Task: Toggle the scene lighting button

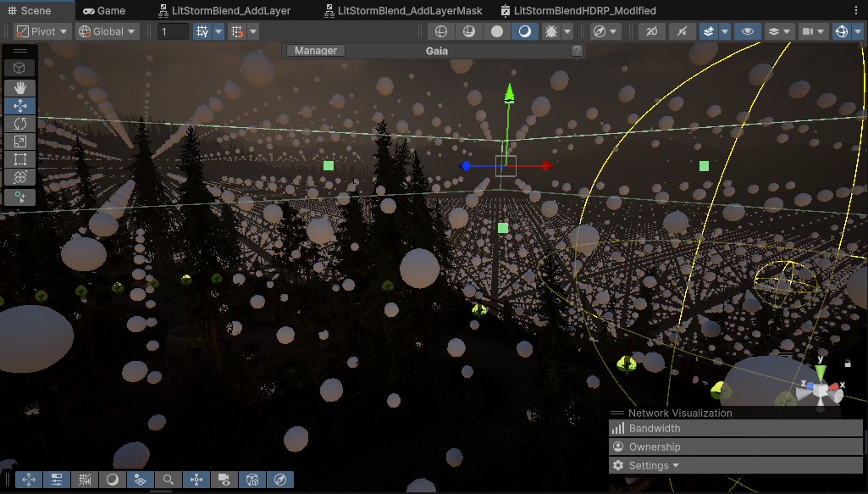Action: [x=652, y=31]
